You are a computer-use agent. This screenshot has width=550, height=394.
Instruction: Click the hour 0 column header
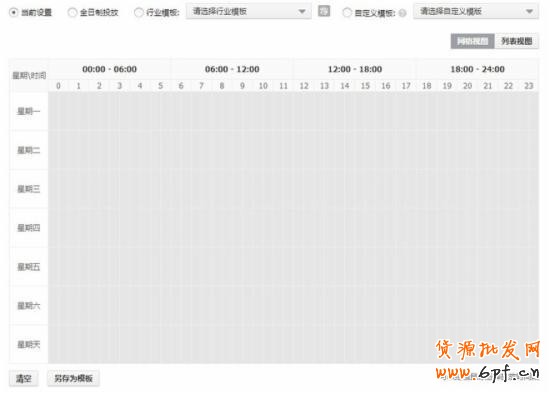click(x=59, y=86)
